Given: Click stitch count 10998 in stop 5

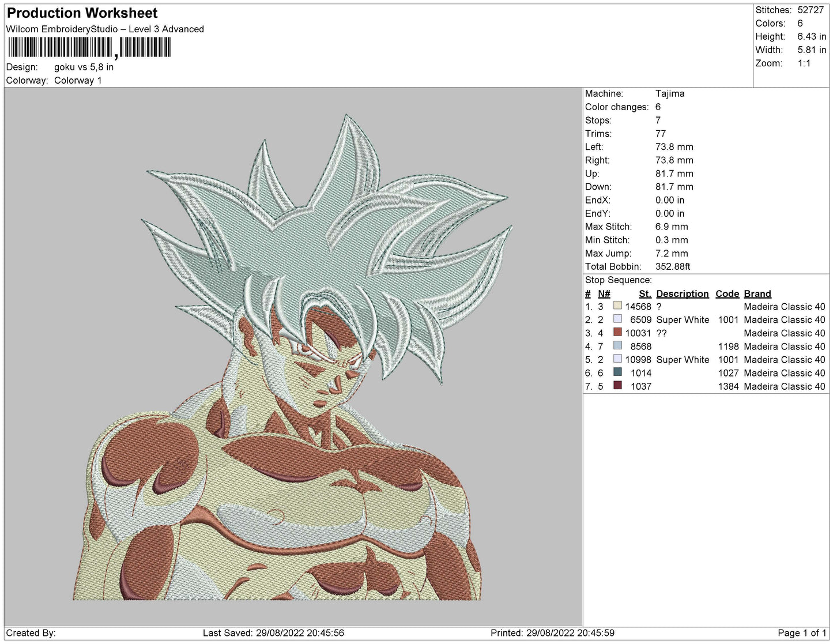Looking at the screenshot, I should point(638,360).
